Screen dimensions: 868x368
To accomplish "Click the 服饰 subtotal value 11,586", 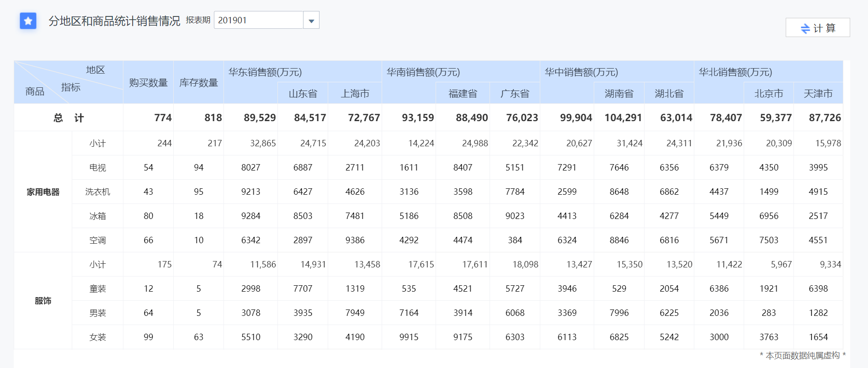I will [263, 265].
